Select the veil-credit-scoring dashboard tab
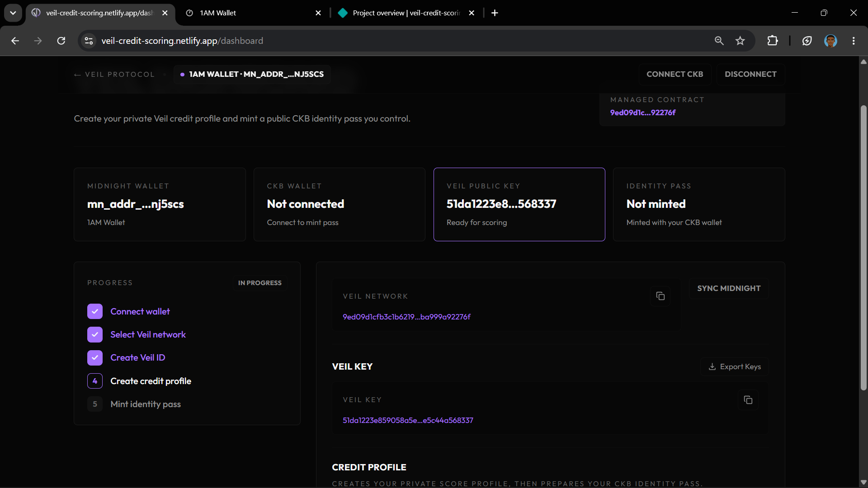 (x=99, y=13)
